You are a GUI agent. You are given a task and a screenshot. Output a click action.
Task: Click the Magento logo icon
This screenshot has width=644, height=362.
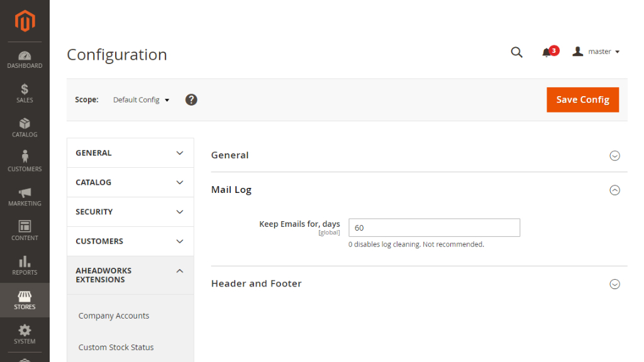[25, 21]
